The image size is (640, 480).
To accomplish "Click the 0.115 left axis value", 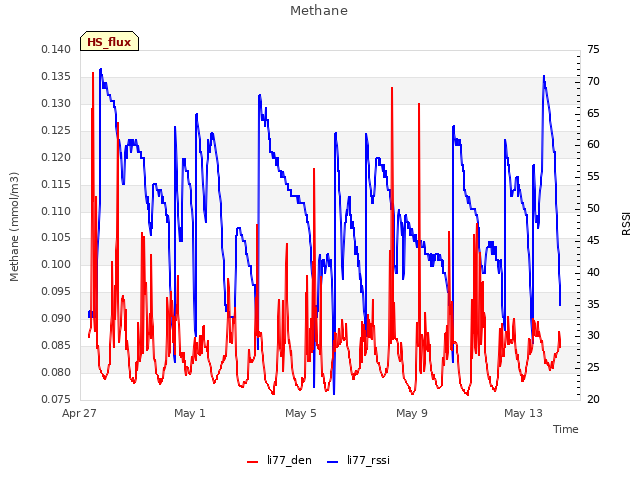I will click(x=56, y=184).
